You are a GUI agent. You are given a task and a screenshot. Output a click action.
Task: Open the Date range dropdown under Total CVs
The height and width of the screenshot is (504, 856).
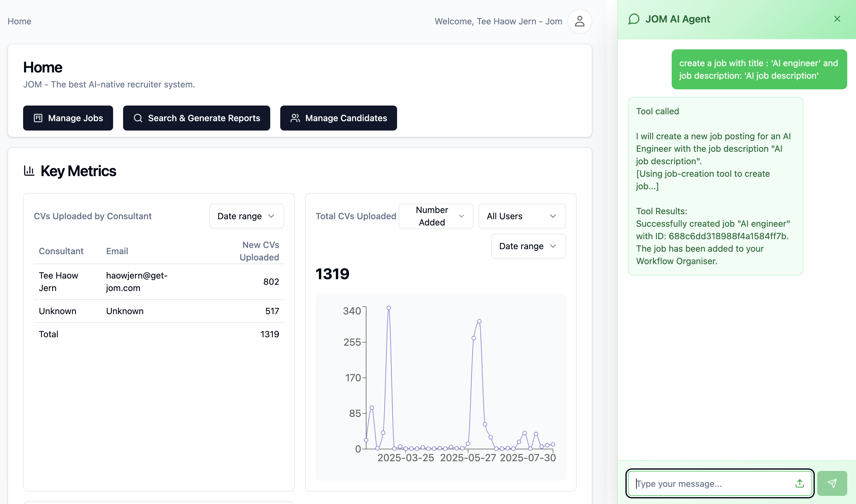(x=528, y=246)
